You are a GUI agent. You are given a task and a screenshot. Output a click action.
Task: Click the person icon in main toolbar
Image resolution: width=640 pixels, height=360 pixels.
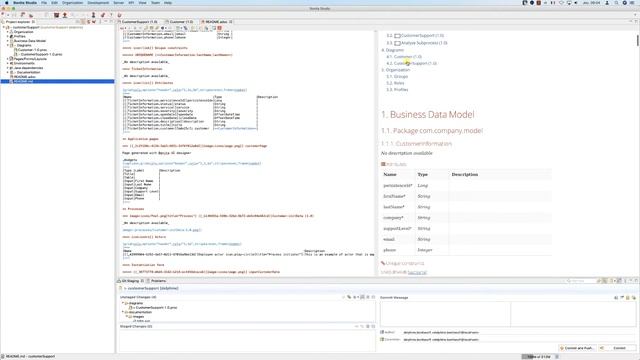(x=93, y=15)
